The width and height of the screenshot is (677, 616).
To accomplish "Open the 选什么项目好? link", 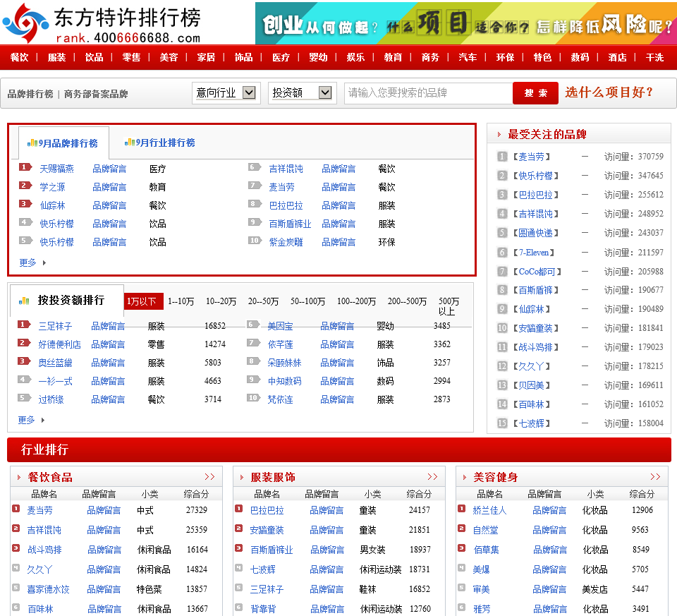I will coord(609,92).
